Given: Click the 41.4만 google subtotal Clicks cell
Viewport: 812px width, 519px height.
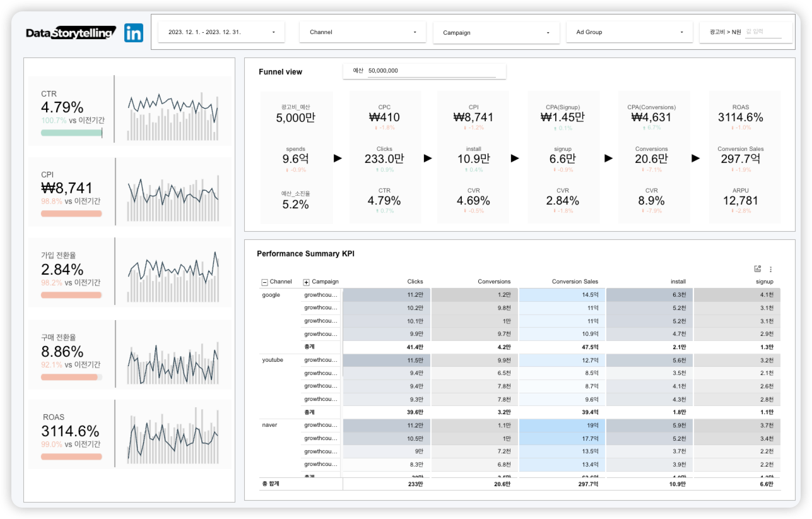Looking at the screenshot, I should point(386,347).
